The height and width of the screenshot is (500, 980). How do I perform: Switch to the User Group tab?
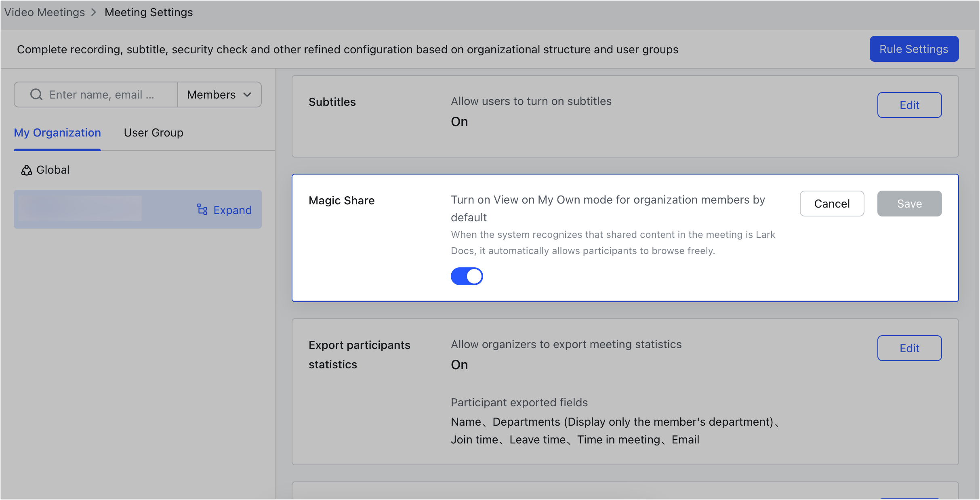pos(154,133)
